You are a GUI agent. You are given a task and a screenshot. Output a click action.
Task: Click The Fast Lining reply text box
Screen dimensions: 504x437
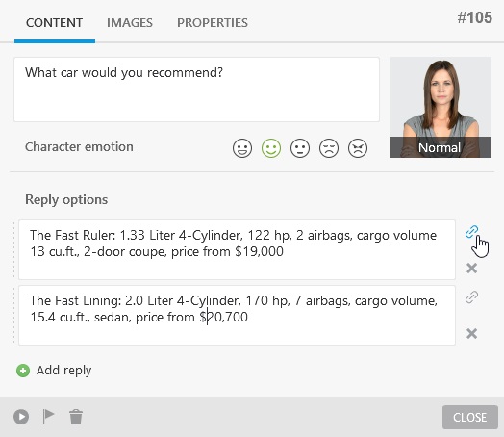237,316
